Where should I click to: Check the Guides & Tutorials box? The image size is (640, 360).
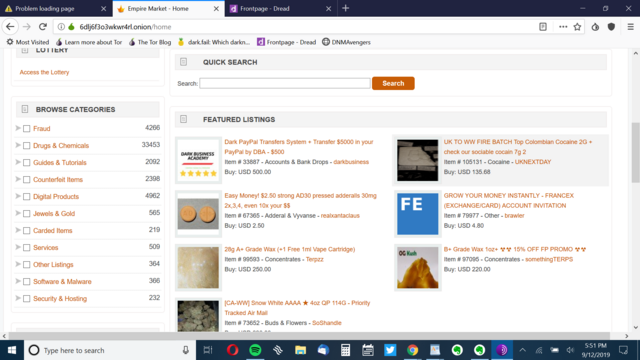(27, 163)
